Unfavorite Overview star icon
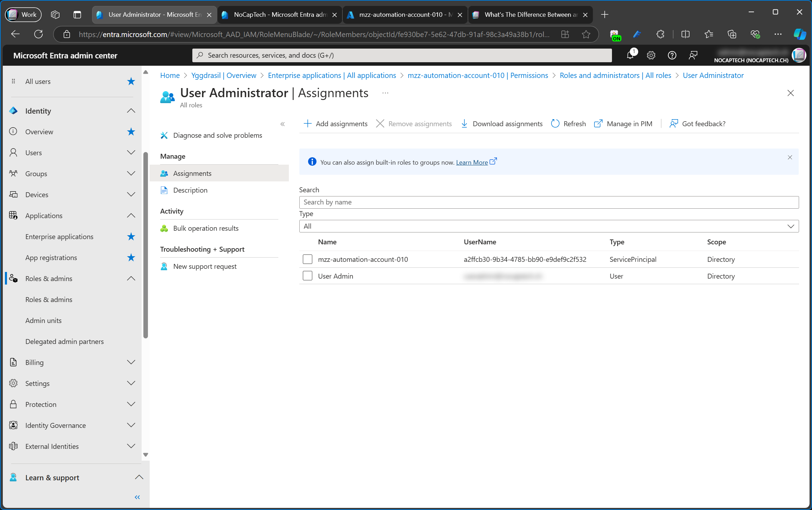812x510 pixels. pos(131,132)
